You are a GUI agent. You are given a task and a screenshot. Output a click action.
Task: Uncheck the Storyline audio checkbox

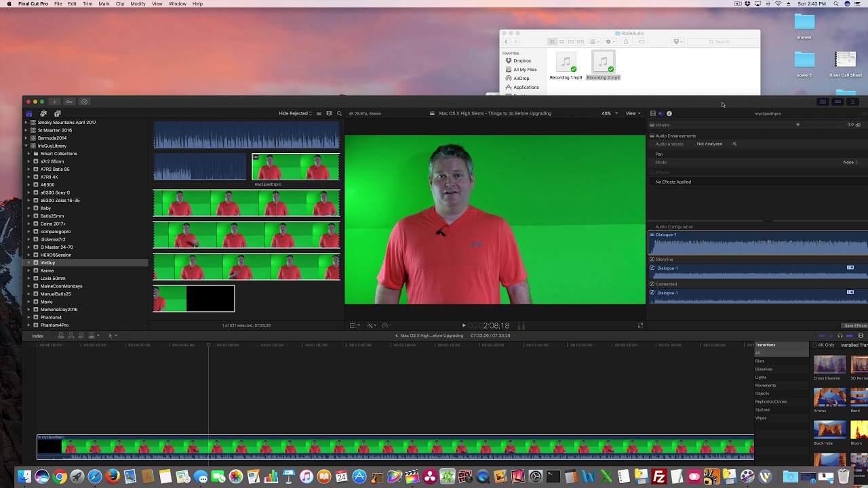click(x=652, y=259)
